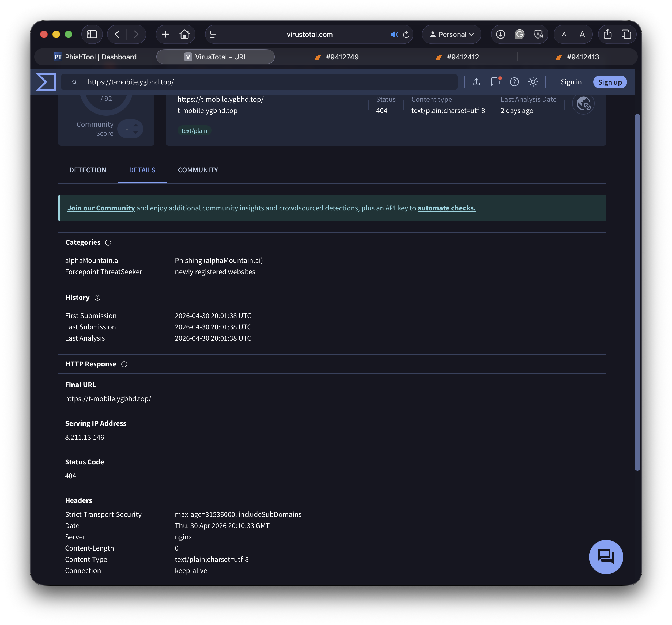Click the Join our Community link
This screenshot has height=625, width=672.
[101, 208]
